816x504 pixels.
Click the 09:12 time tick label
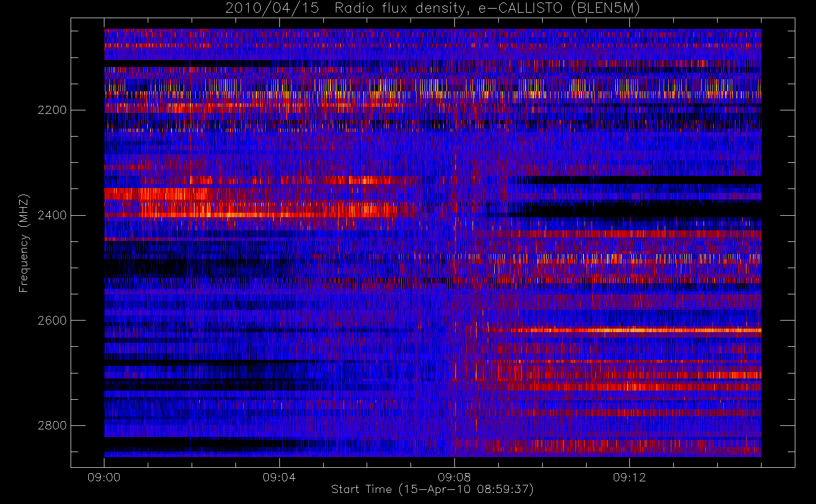(629, 477)
